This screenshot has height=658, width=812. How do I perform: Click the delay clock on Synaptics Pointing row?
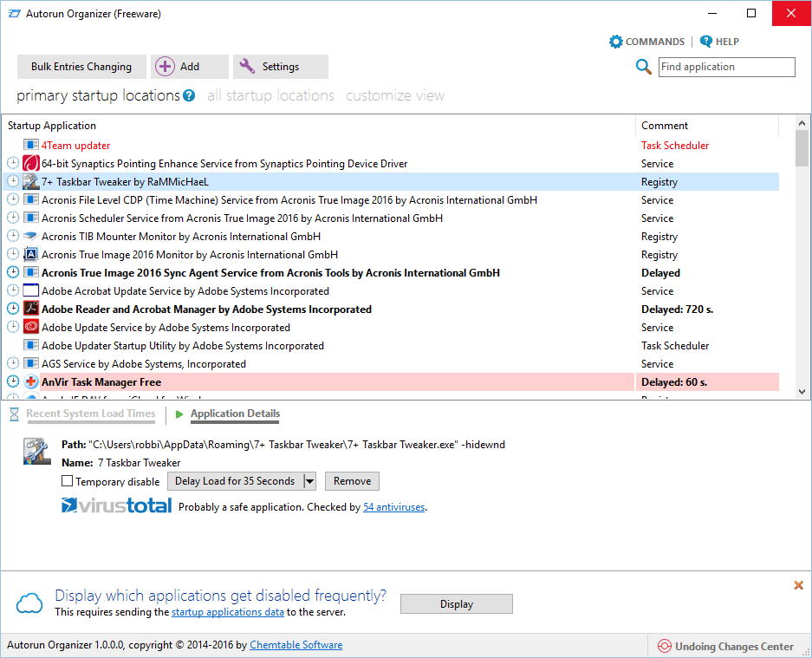[13, 163]
